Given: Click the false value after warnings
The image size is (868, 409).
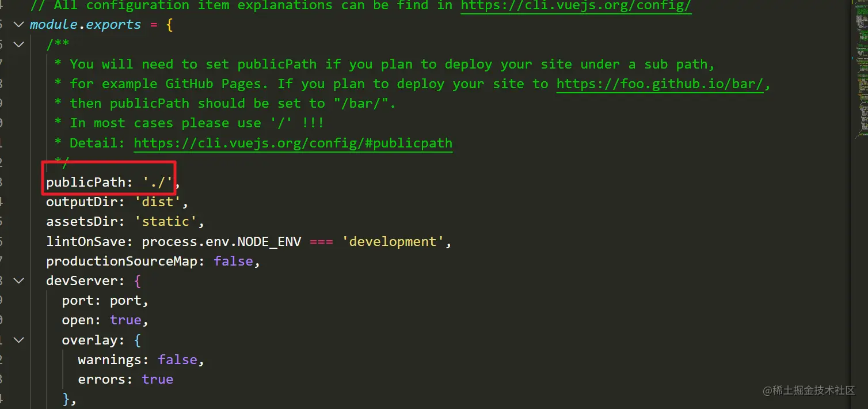Looking at the screenshot, I should (x=177, y=359).
